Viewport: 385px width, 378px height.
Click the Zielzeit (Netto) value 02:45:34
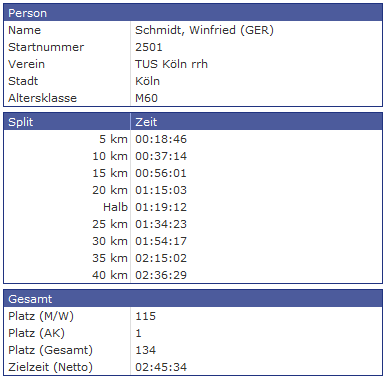[161, 367]
